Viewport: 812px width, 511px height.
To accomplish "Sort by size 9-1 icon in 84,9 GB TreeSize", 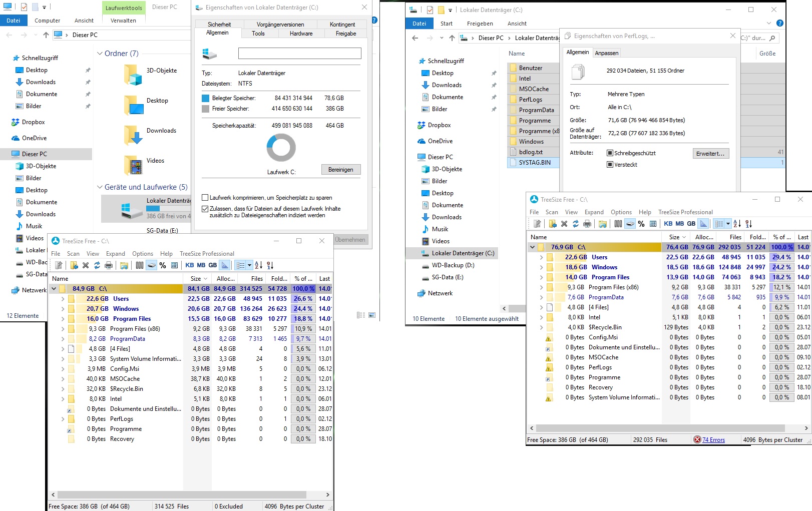I will coord(270,265).
